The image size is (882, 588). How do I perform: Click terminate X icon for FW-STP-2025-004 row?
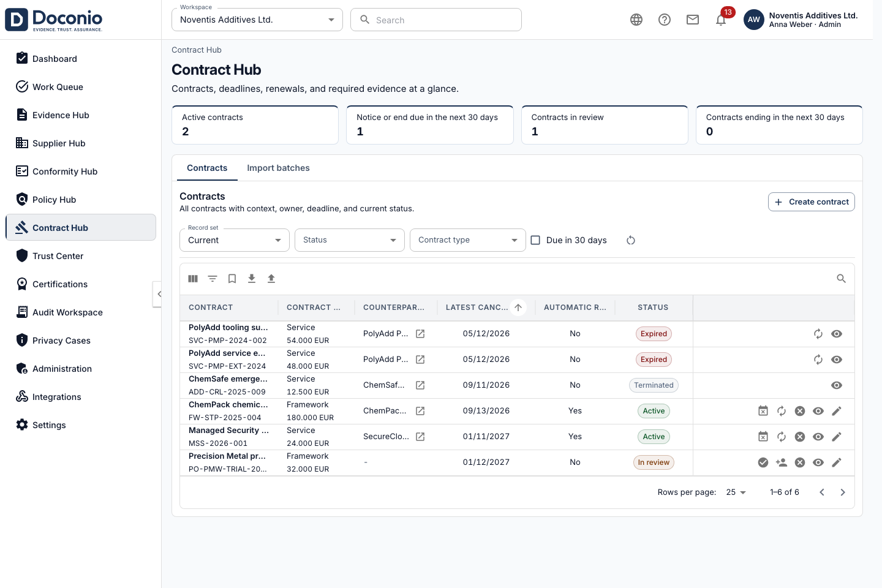[x=800, y=411]
